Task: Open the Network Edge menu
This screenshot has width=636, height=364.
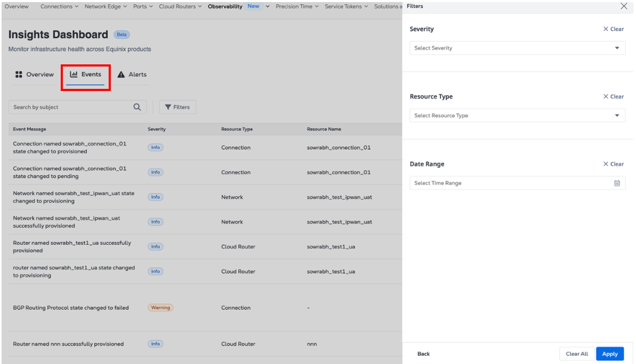Action: point(105,6)
